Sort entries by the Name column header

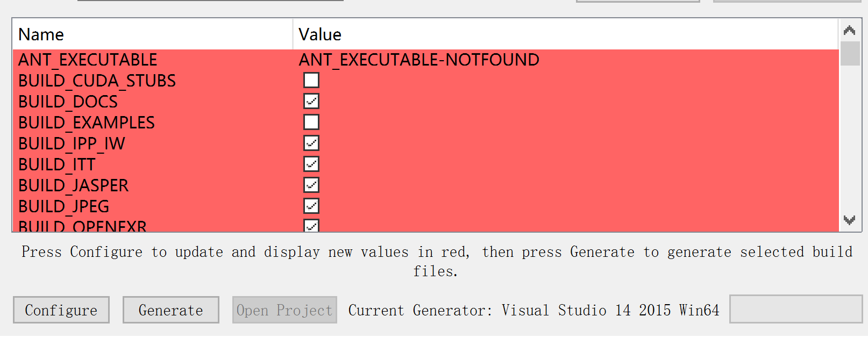[x=153, y=34]
